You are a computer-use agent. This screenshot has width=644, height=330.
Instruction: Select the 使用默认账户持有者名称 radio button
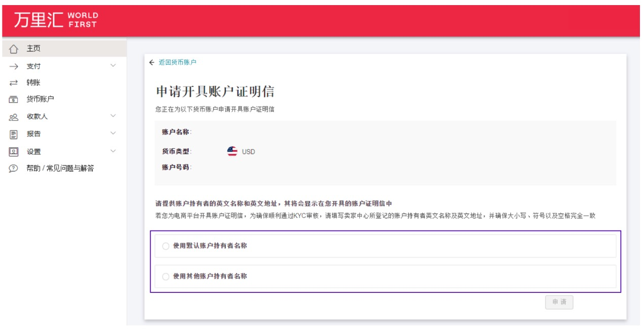coord(165,246)
